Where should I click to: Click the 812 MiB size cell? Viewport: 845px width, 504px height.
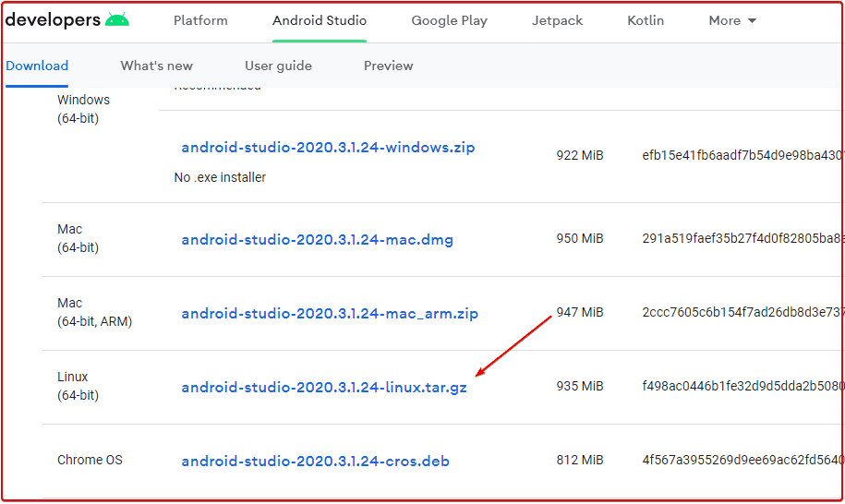click(x=580, y=460)
